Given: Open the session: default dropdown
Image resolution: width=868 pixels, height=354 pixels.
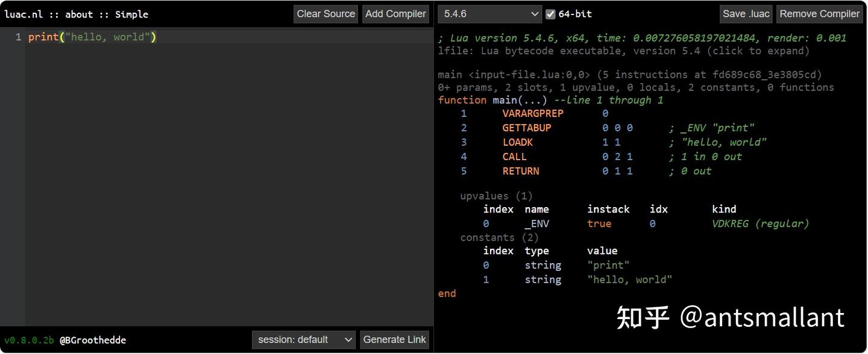Looking at the screenshot, I should coord(304,340).
